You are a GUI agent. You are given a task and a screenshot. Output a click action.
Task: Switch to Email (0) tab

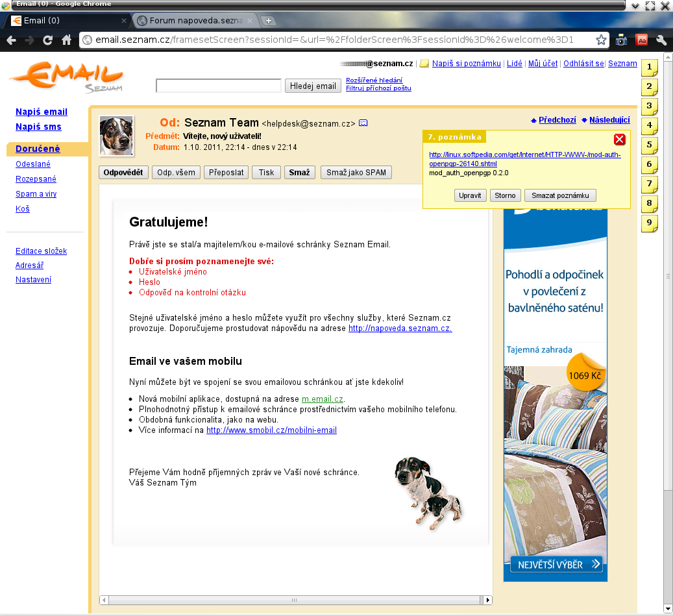(x=68, y=21)
